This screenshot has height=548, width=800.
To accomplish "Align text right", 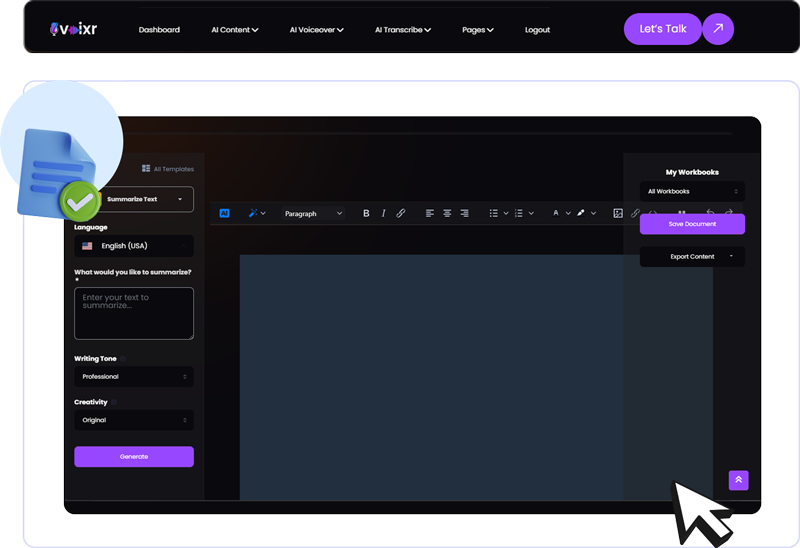I will [464, 213].
